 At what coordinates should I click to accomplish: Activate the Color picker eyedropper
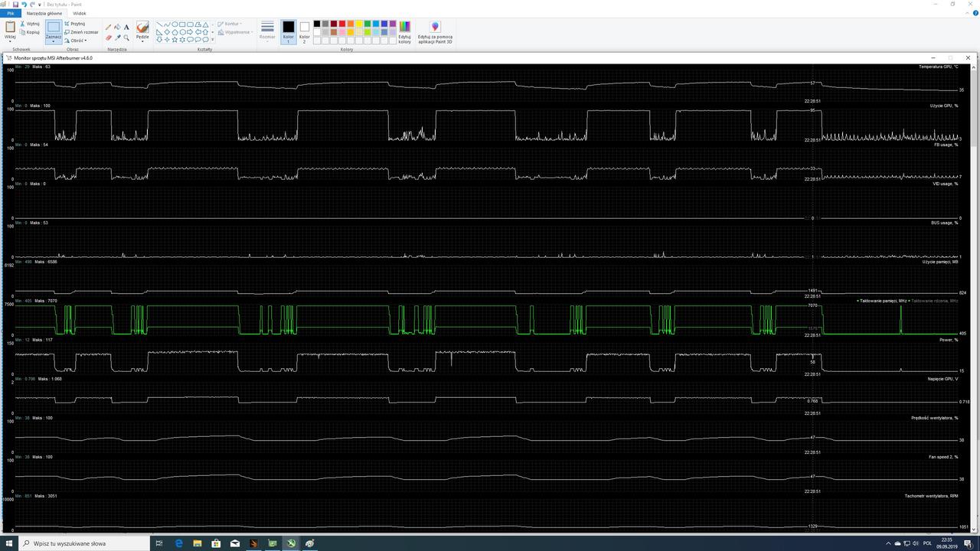point(117,37)
